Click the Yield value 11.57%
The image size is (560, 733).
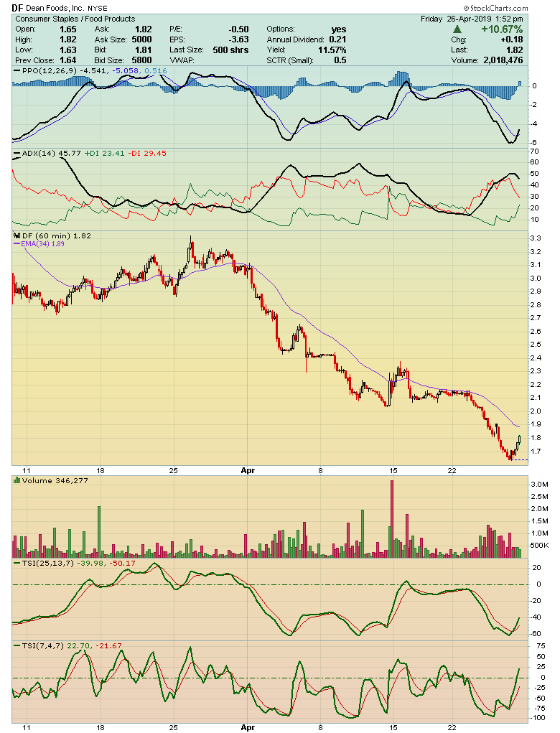[332, 50]
